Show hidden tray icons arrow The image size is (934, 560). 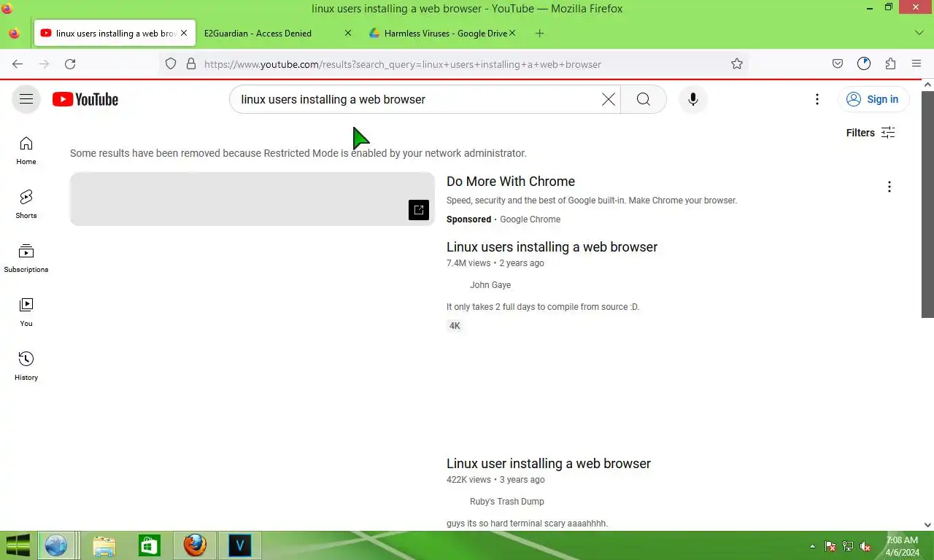click(x=813, y=546)
